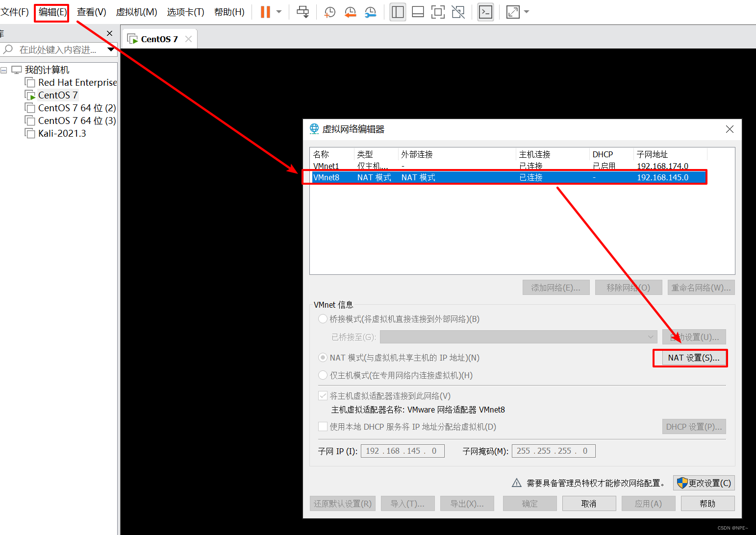Click the Import button
The height and width of the screenshot is (535, 756).
(x=408, y=504)
